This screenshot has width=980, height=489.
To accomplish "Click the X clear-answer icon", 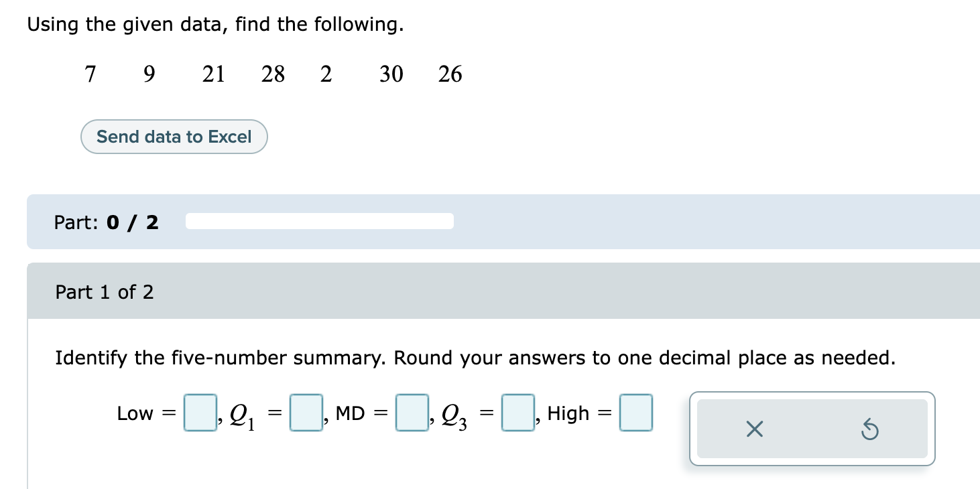I will (754, 429).
